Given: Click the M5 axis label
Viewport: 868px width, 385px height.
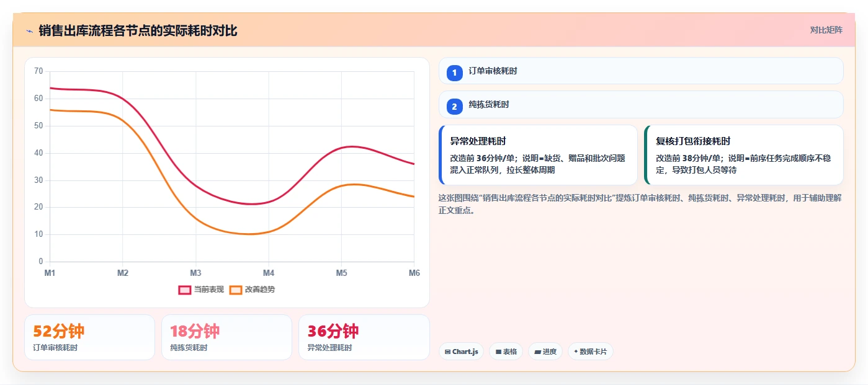Looking at the screenshot, I should 341,273.
